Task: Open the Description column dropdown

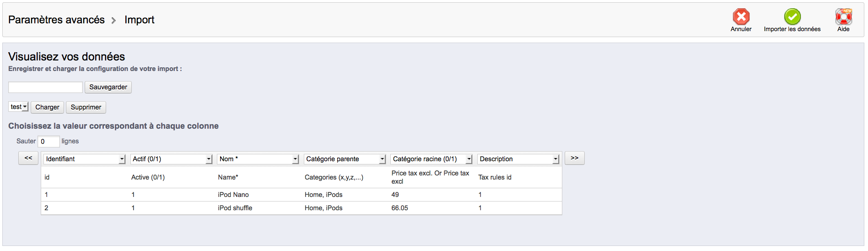Action: (518, 159)
